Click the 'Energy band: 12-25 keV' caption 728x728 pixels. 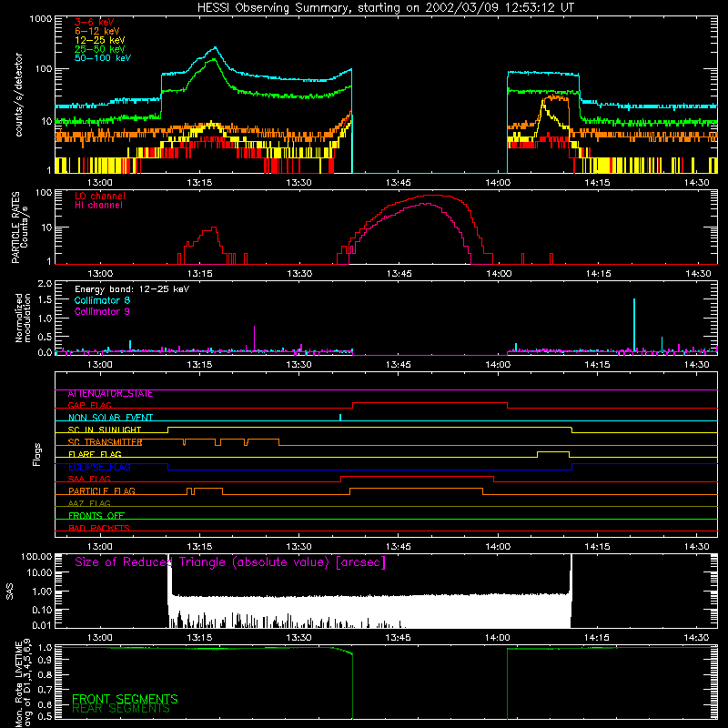(x=132, y=289)
